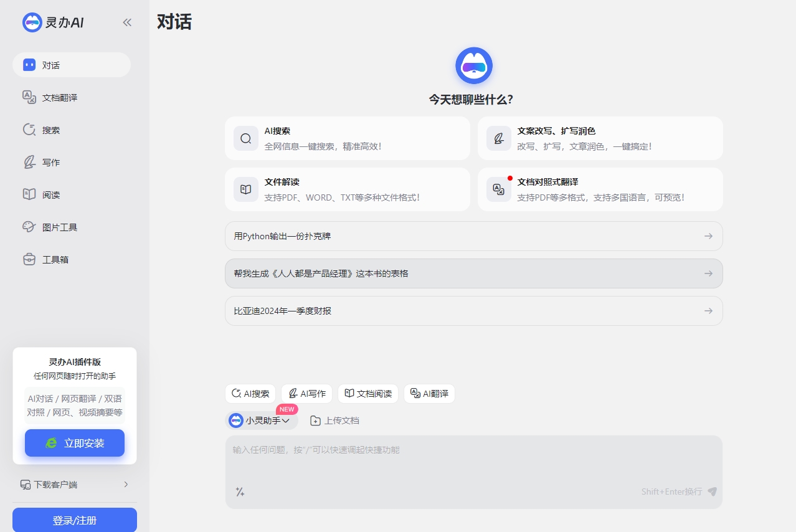The width and height of the screenshot is (796, 532).
Task: Select the 对话 chat icon in sidebar
Action: point(29,65)
